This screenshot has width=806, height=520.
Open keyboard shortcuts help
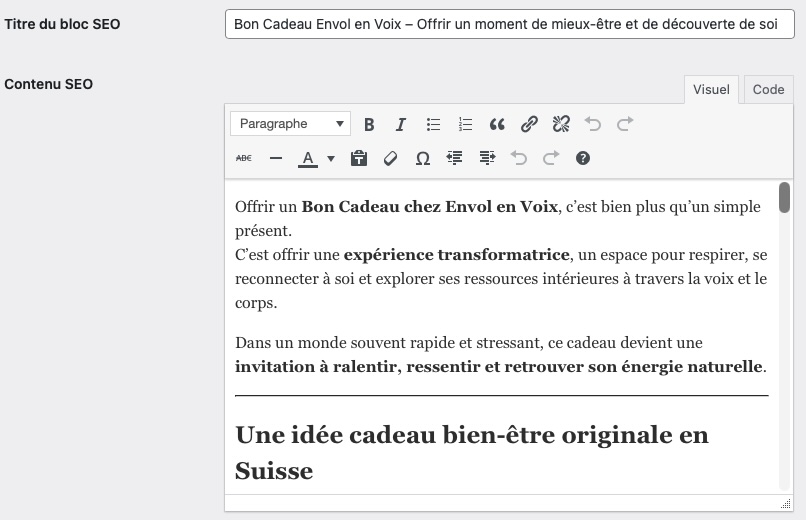click(x=582, y=158)
